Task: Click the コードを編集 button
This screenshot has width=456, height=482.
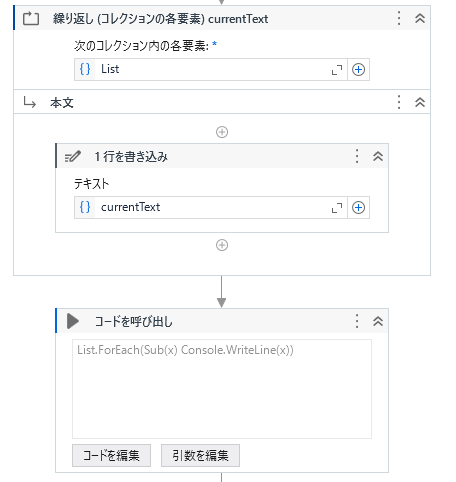Action: pos(111,455)
